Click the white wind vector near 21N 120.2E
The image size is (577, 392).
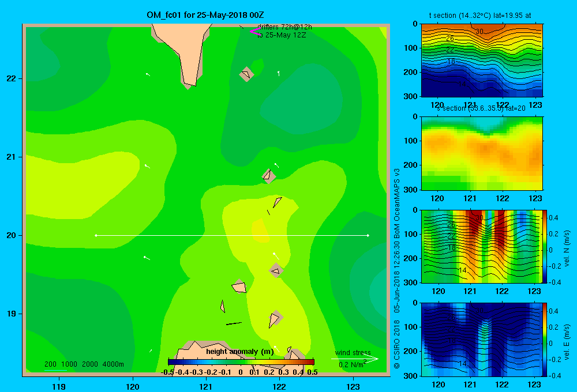tap(147, 166)
